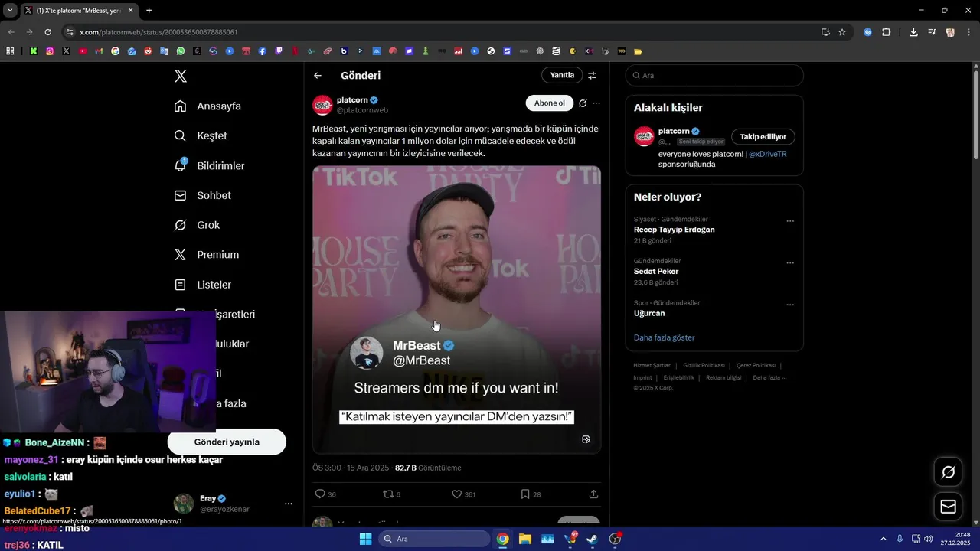This screenshot has width=980, height=551.
Task: Open WhatsApp bookmark in bookmarks bar
Action: 181,51
